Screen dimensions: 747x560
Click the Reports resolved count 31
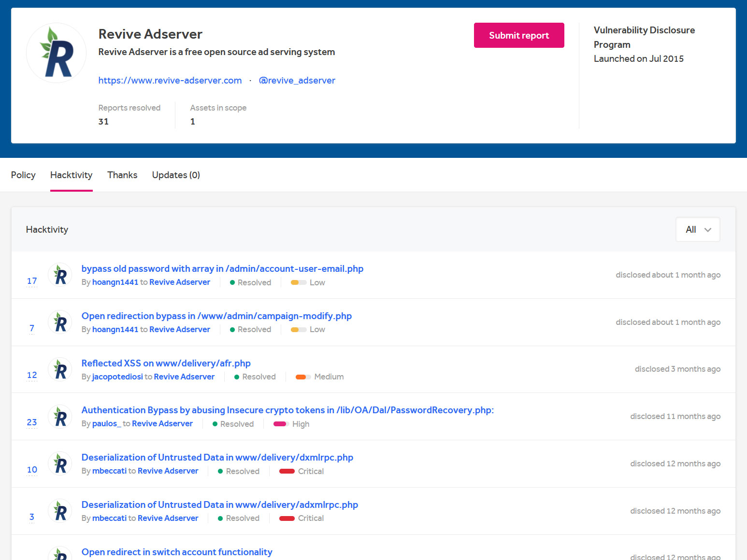pos(103,122)
